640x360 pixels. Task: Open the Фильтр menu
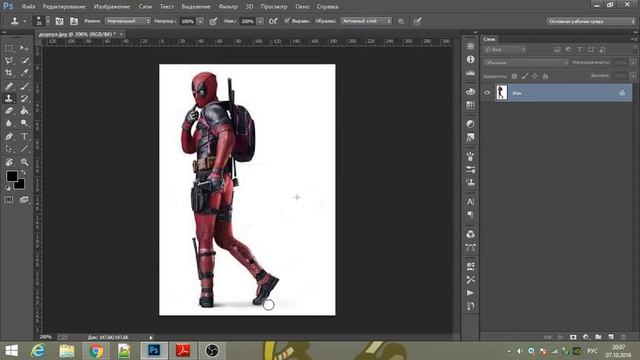tap(228, 7)
